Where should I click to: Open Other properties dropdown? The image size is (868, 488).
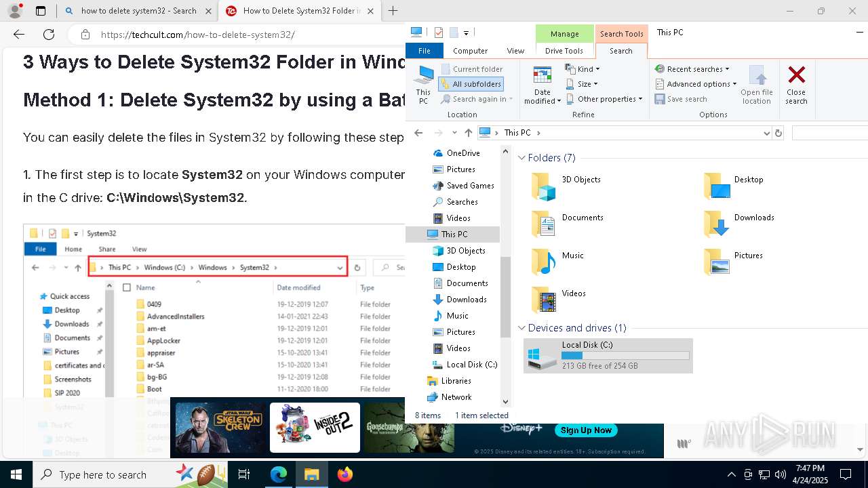604,99
